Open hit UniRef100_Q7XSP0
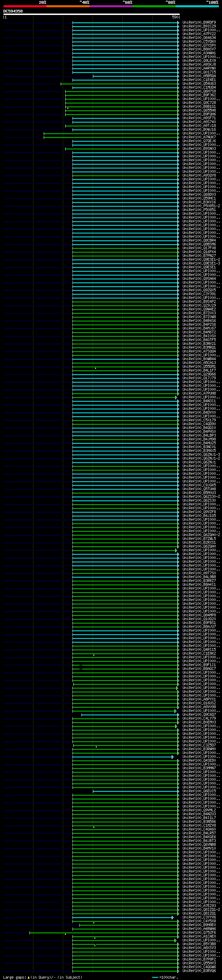The image size is (222, 980). click(x=199, y=45)
